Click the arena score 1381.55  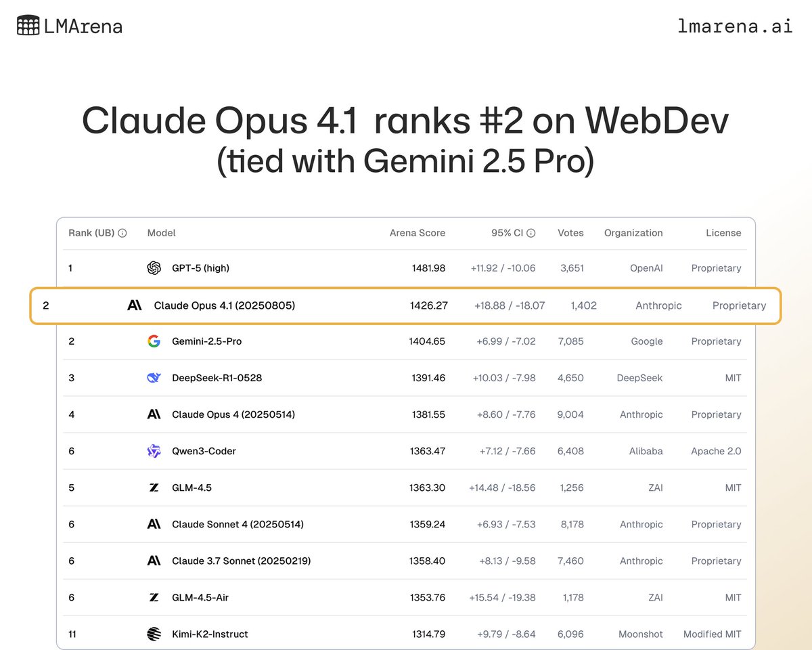[x=428, y=414]
